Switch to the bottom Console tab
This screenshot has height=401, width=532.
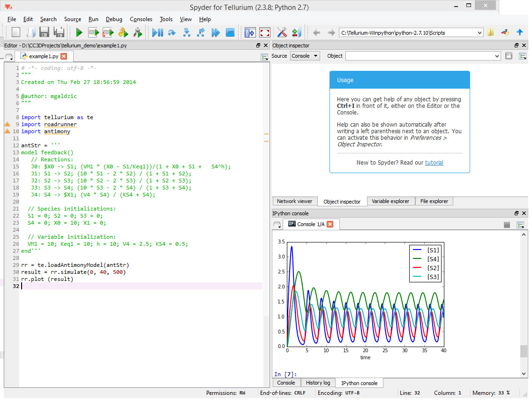tap(286, 383)
